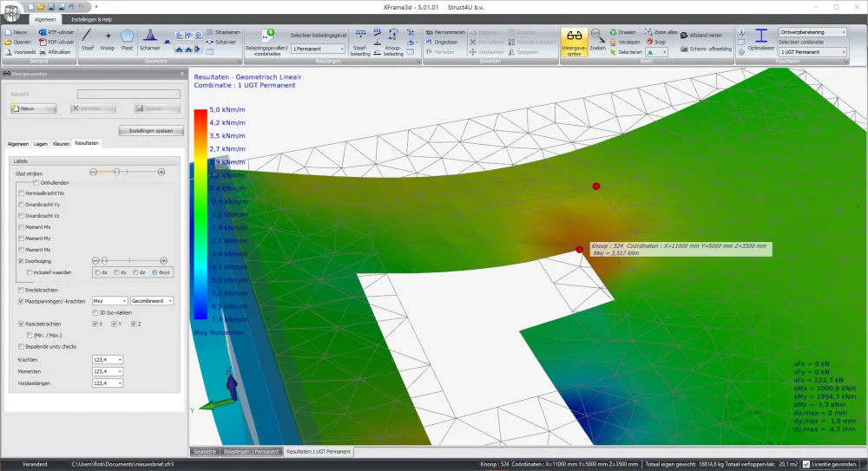Screen dimensions: 868x471
Task: Enable the Snedekrachten checkbox
Action: click(22, 290)
